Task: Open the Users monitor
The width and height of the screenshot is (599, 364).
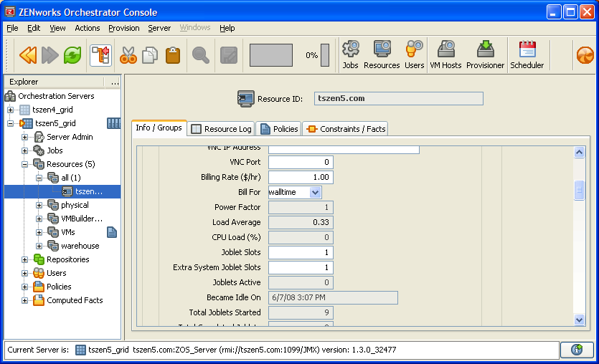Action: click(x=414, y=55)
